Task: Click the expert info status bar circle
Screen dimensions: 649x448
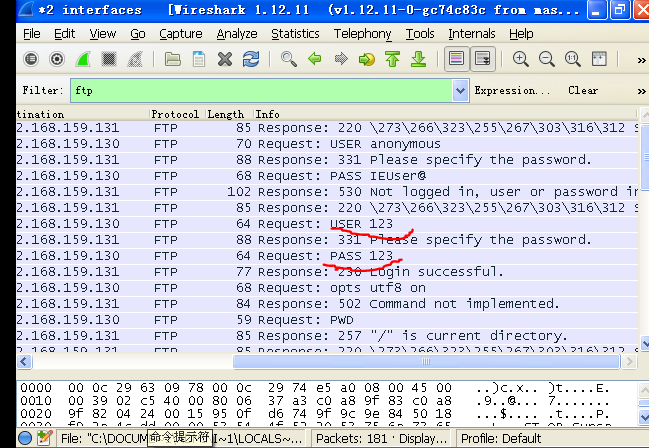Action: (x=25, y=438)
